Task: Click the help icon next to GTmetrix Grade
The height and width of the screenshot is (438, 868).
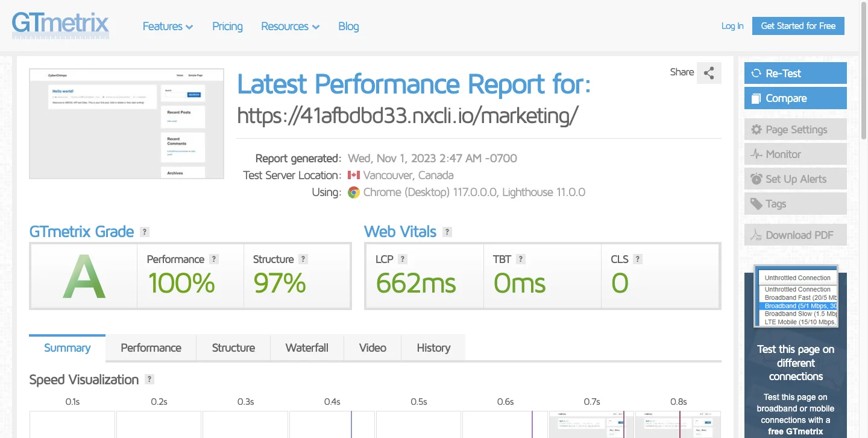Action: coord(144,232)
